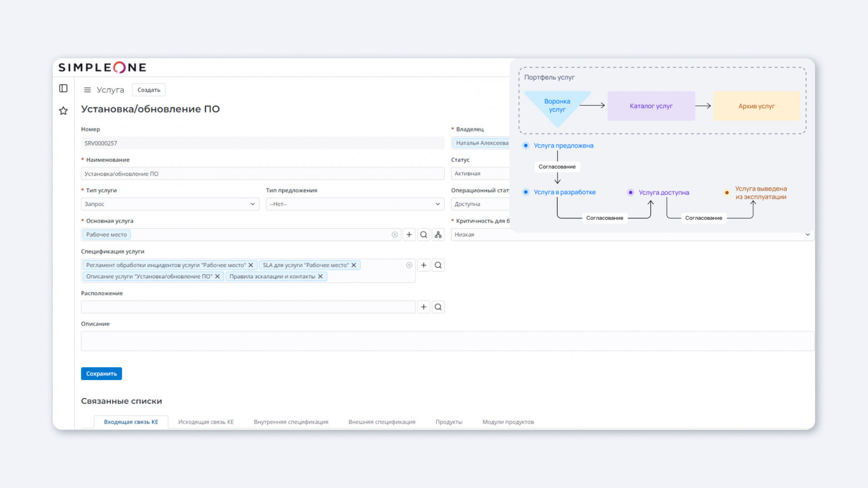Open hierarchy view for Основная услуга
The width and height of the screenshot is (868, 488).
(x=438, y=235)
